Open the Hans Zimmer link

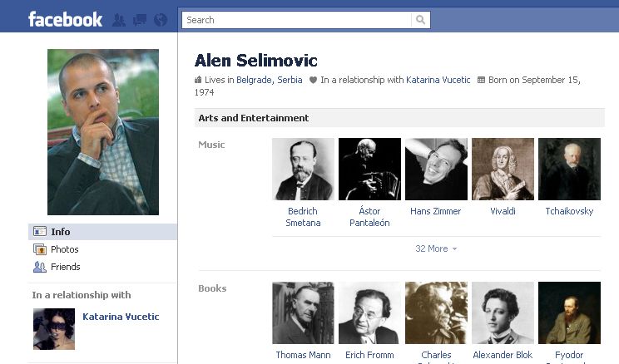435,211
